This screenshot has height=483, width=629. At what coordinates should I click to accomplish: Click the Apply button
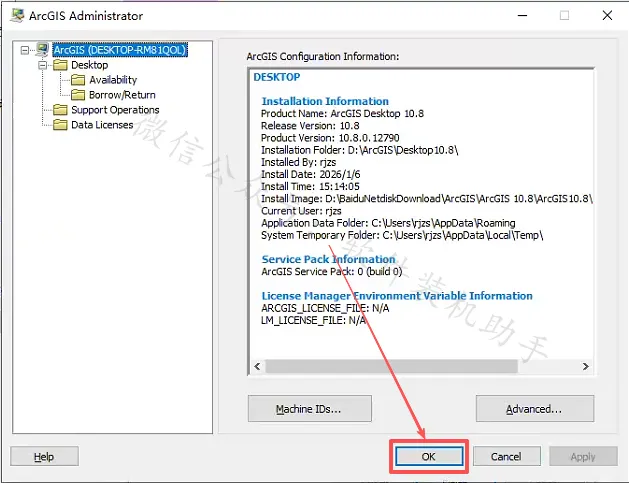coord(583,457)
